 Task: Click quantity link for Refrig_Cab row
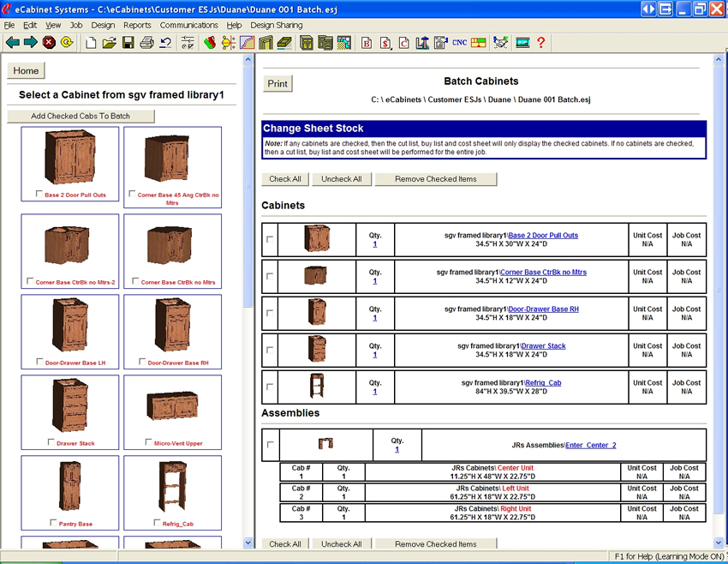point(374,392)
